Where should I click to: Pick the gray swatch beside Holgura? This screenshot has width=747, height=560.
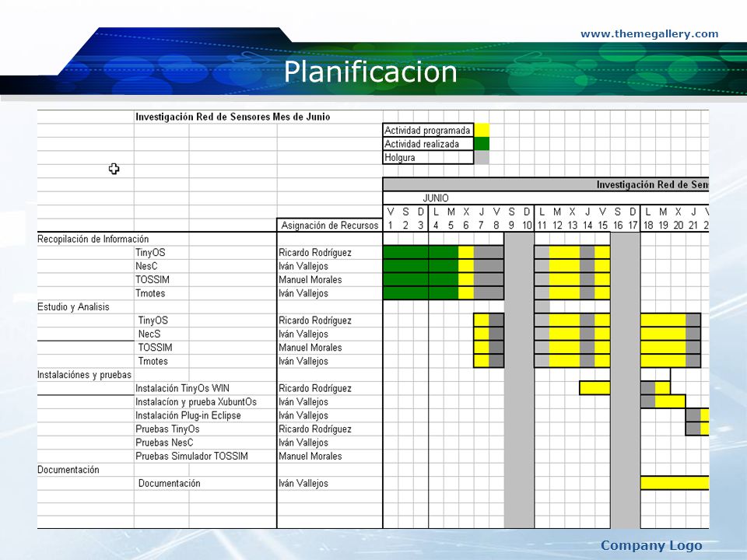tap(482, 158)
